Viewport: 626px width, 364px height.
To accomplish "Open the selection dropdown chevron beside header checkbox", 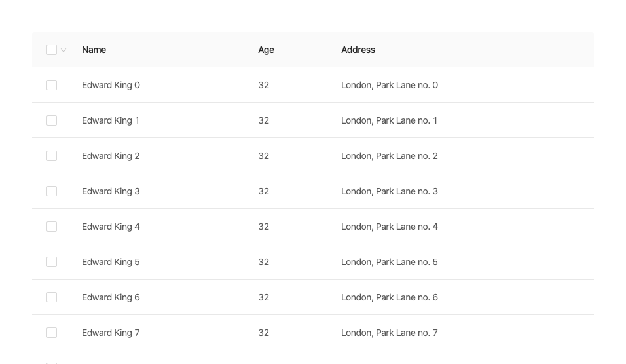I will (64, 50).
